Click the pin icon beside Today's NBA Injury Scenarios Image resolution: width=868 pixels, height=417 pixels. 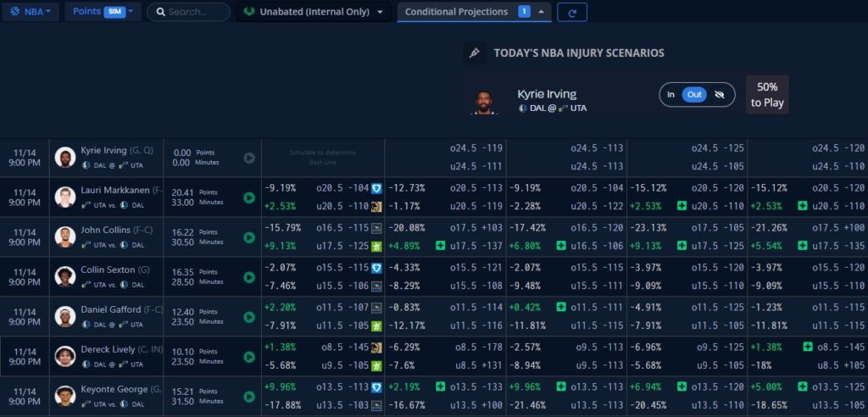point(474,53)
